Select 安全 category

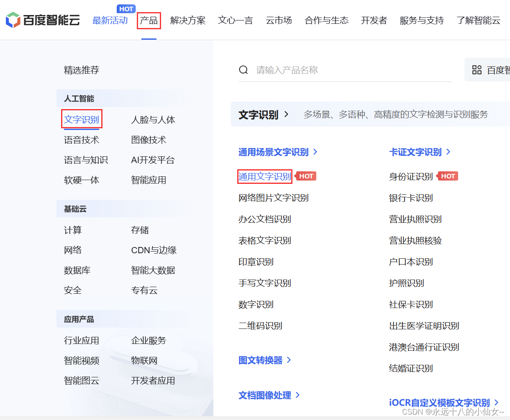point(73,290)
